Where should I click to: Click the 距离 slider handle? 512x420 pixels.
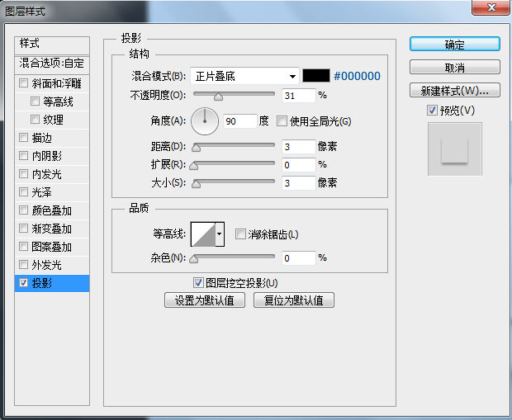tap(196, 148)
